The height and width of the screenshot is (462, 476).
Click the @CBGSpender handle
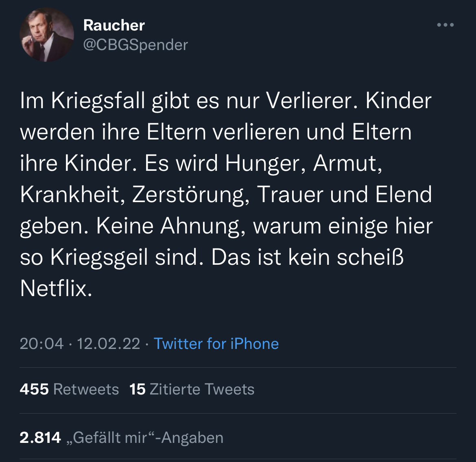click(135, 45)
